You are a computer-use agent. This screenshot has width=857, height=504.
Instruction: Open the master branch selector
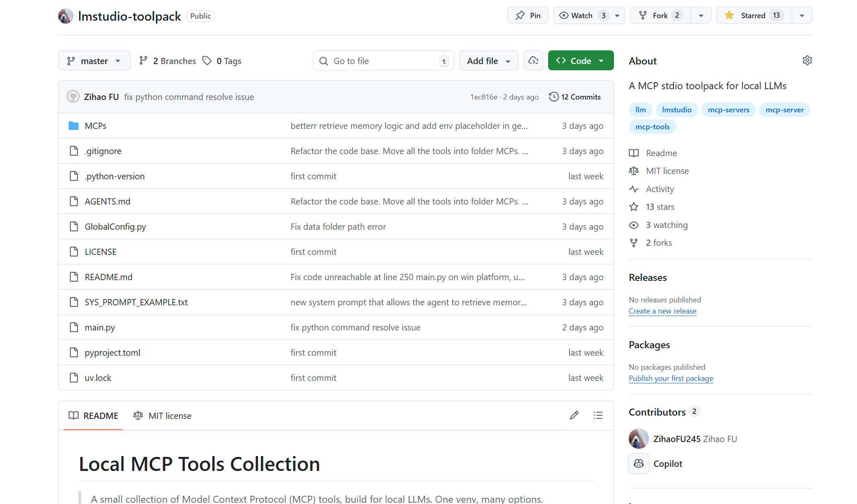click(94, 61)
